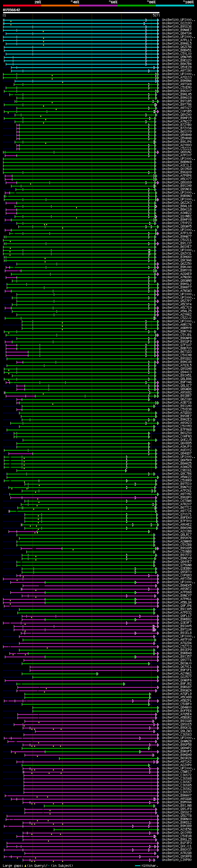Viewport: 197px width, 868px height.
Task: Select the UniRef100_C9DI61 label
Action: click(x=177, y=470)
